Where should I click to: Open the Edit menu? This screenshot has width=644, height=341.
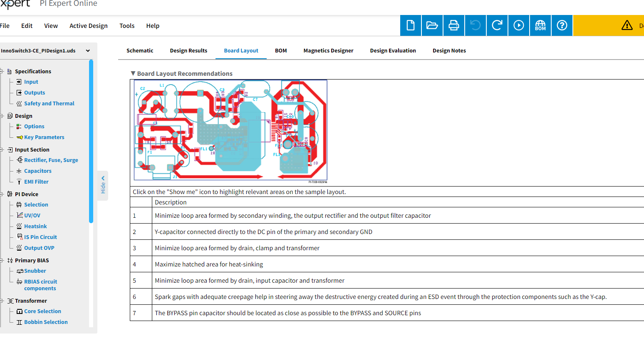pos(27,26)
